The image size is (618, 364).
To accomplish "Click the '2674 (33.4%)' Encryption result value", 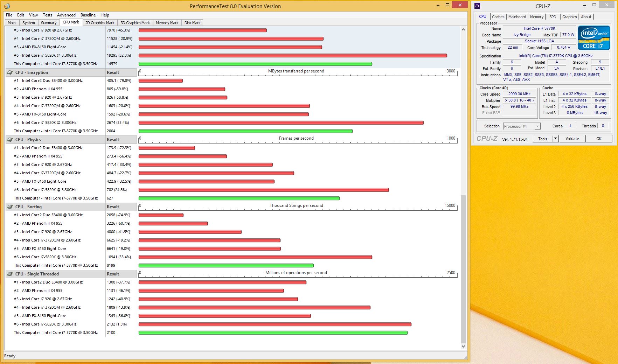I will 118,123.
